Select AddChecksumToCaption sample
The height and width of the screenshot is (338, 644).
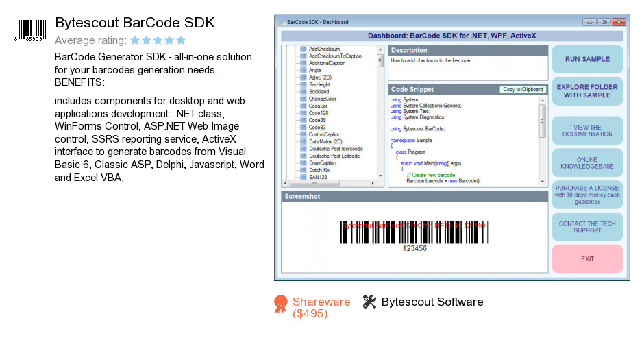click(x=335, y=56)
